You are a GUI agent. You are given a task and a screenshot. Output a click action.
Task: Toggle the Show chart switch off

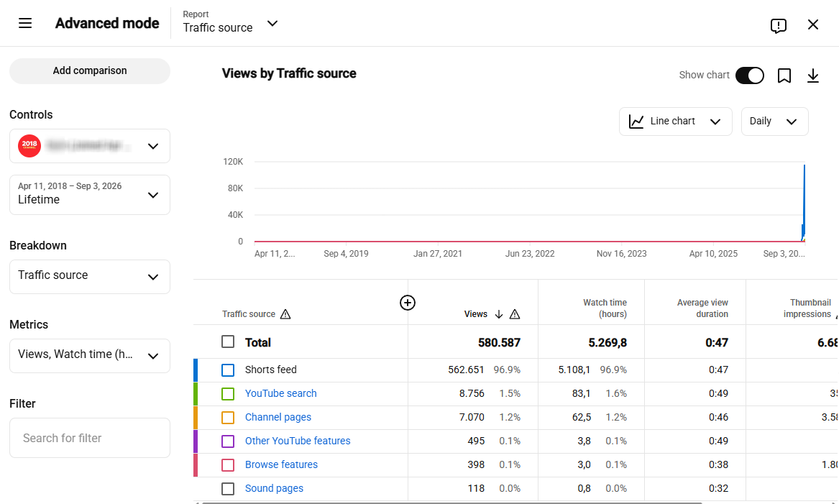(x=749, y=75)
